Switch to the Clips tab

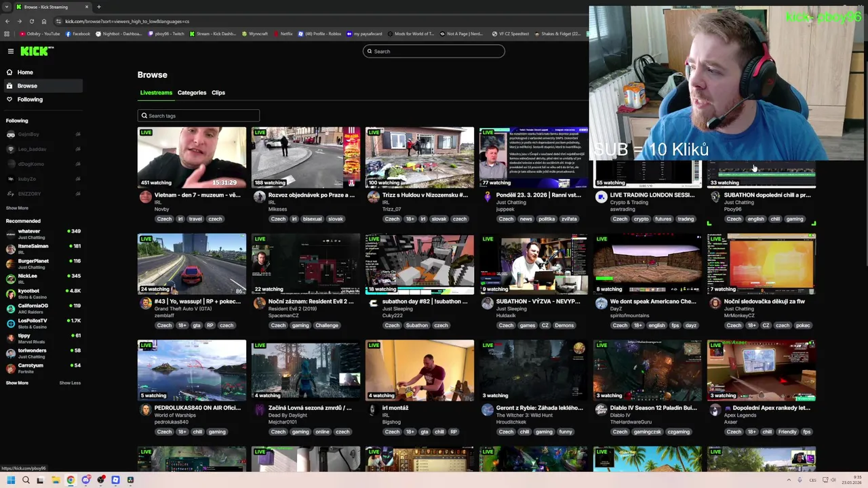tap(218, 93)
